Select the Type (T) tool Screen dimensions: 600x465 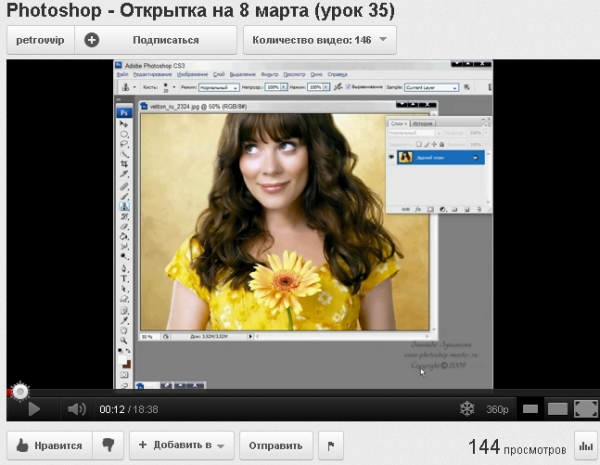(124, 279)
